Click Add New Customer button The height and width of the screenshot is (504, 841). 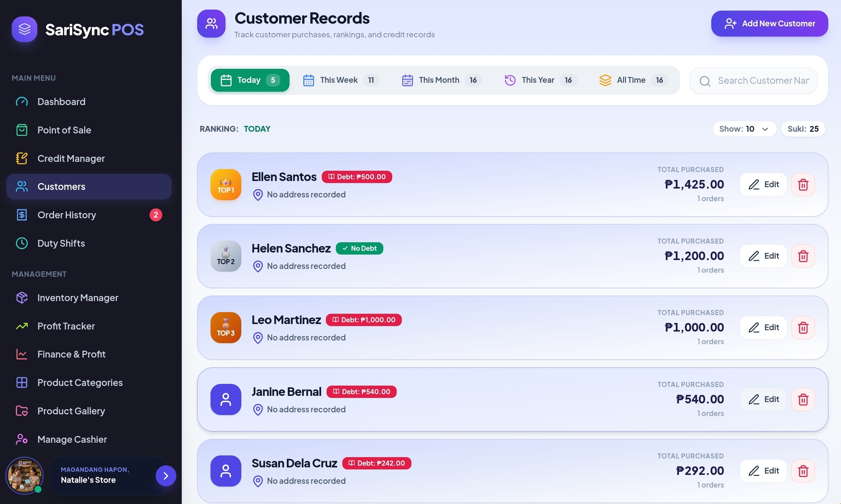point(769,24)
